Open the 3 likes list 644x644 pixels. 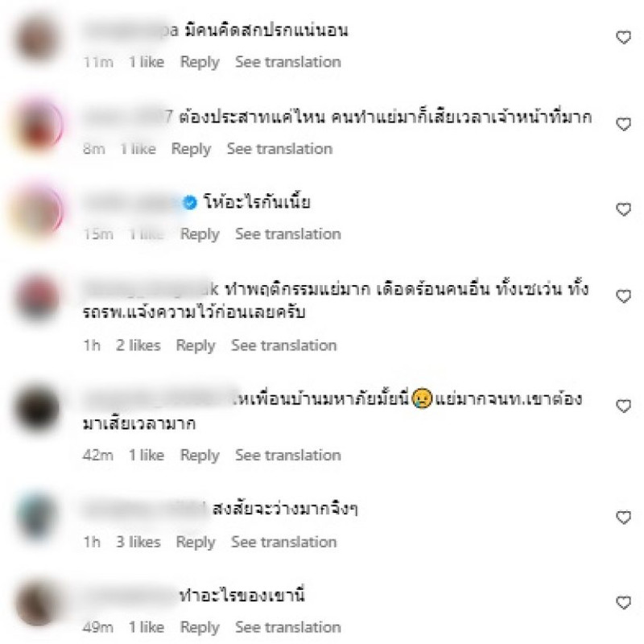point(138,542)
